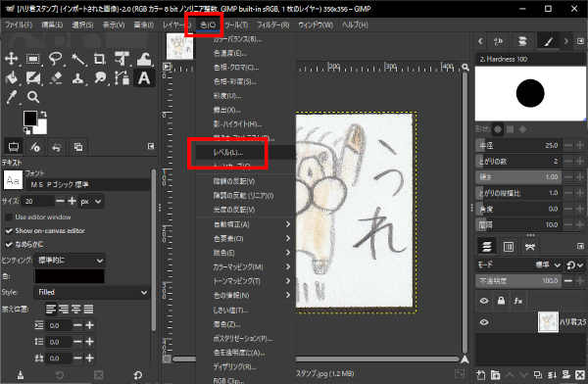Select the Bucket Fill tool
Viewport: 588px width, 384px height.
12,78
